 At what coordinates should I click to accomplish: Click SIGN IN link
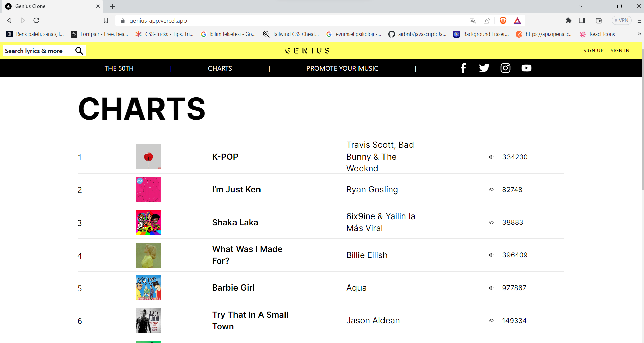click(x=620, y=51)
